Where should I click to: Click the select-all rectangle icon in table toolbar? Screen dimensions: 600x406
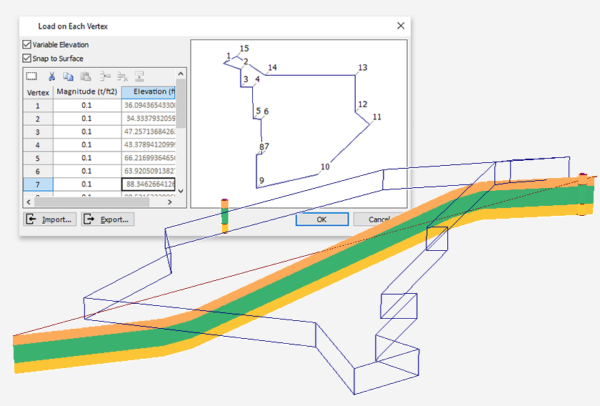click(x=31, y=76)
